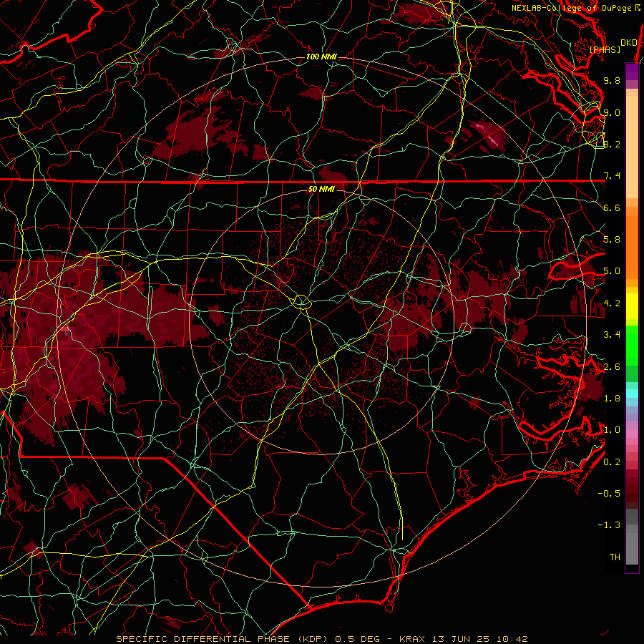Click the 4.2 value on color scale

tap(612, 303)
